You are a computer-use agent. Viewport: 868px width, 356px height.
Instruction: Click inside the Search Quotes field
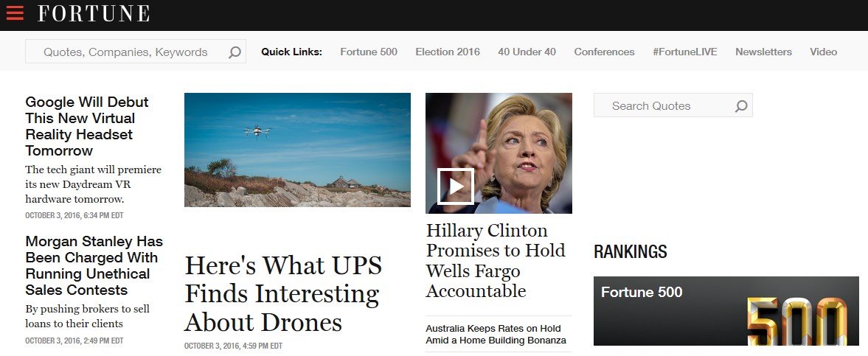(673, 105)
